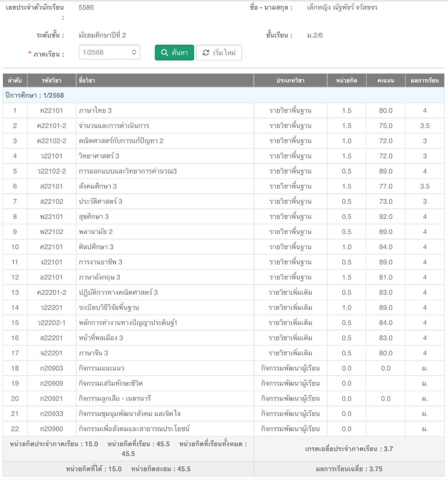The image size is (448, 480).
Task: Select the คะแนน column header
Action: click(x=386, y=80)
